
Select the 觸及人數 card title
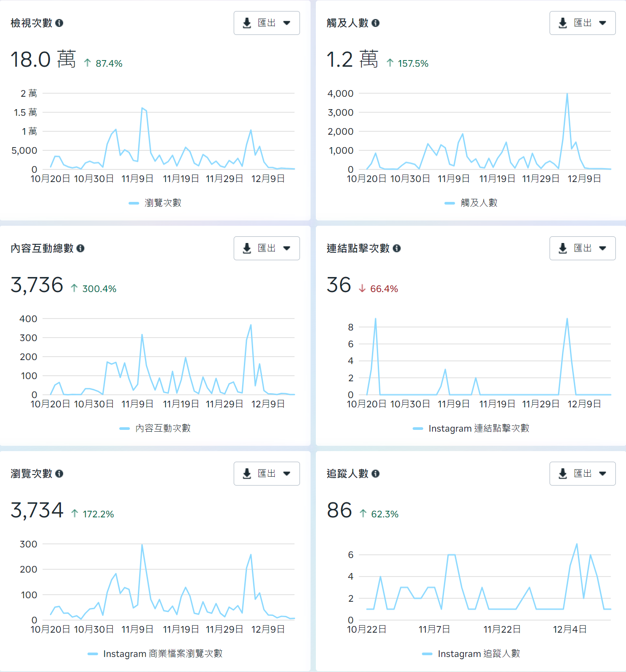point(348,23)
